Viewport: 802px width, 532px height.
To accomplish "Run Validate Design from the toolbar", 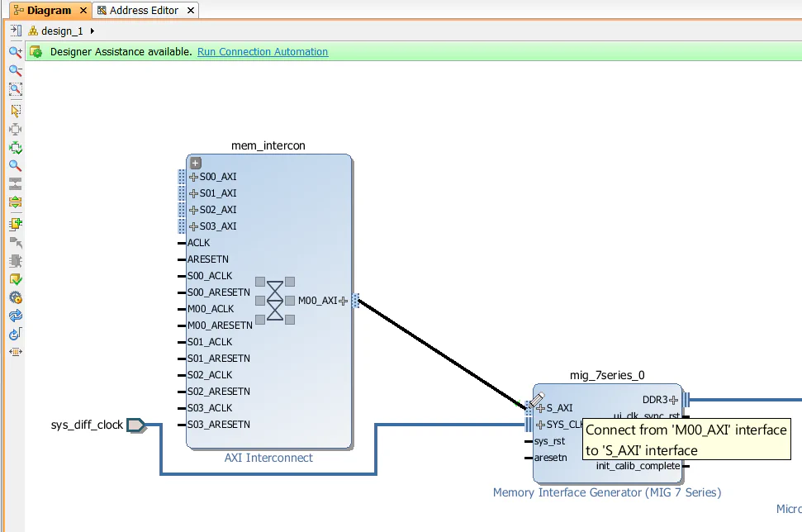I will point(15,279).
